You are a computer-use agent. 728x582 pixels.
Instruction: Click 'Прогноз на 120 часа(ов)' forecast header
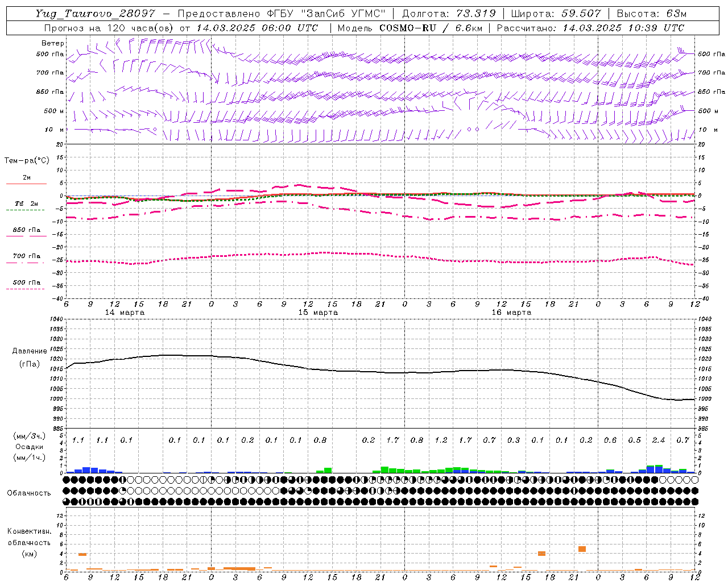pos(109,28)
